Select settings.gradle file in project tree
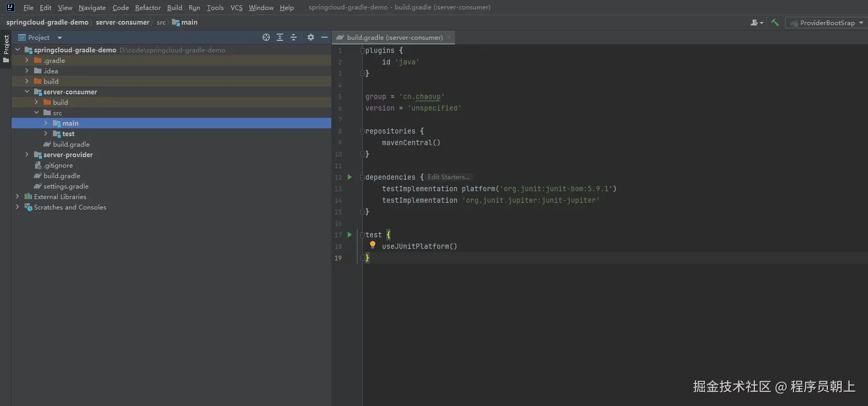The width and height of the screenshot is (868, 406). click(x=66, y=186)
